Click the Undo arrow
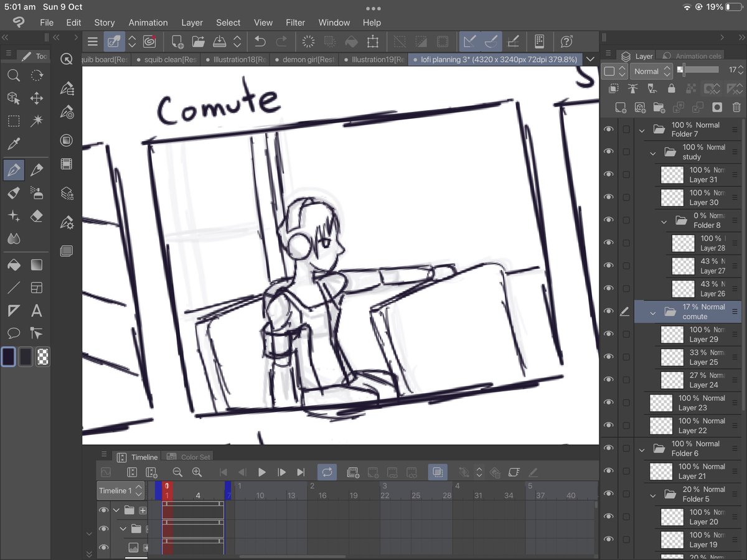Screen dimensions: 747x560 click(260, 42)
